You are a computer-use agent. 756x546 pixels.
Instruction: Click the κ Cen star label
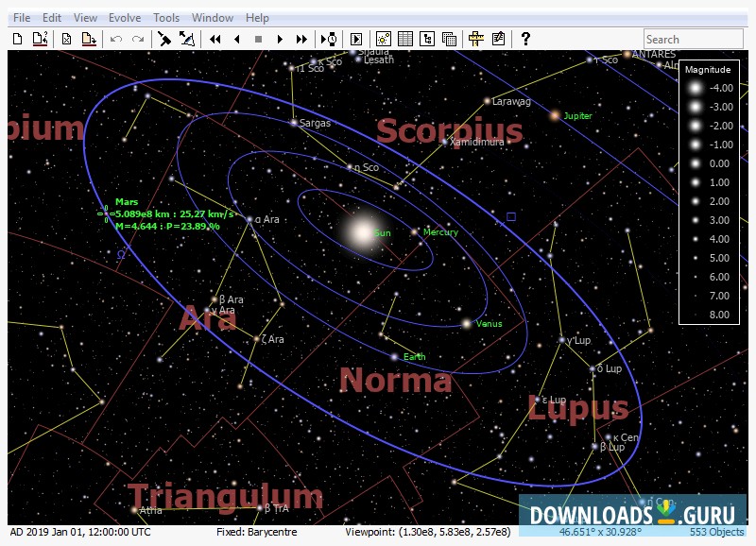pyautogui.click(x=626, y=437)
